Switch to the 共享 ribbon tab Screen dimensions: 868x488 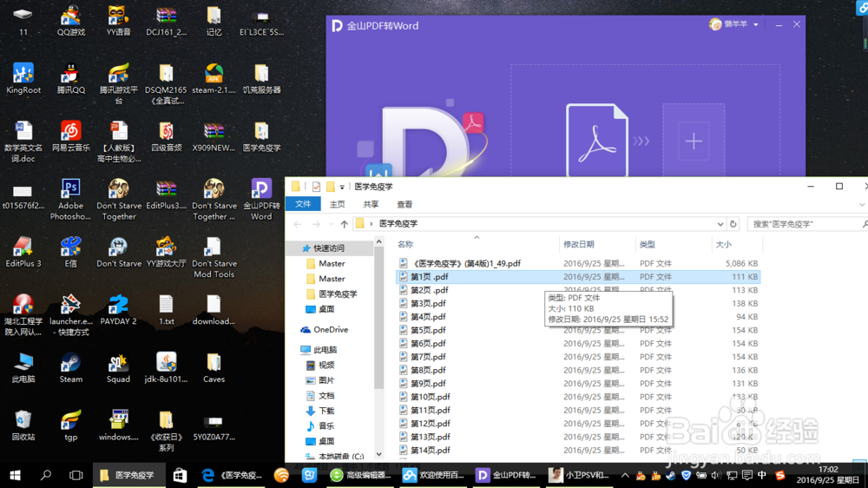tap(371, 204)
